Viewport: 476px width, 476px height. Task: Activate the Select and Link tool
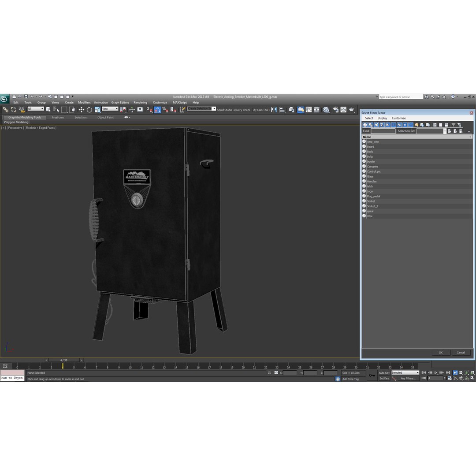click(x=5, y=110)
